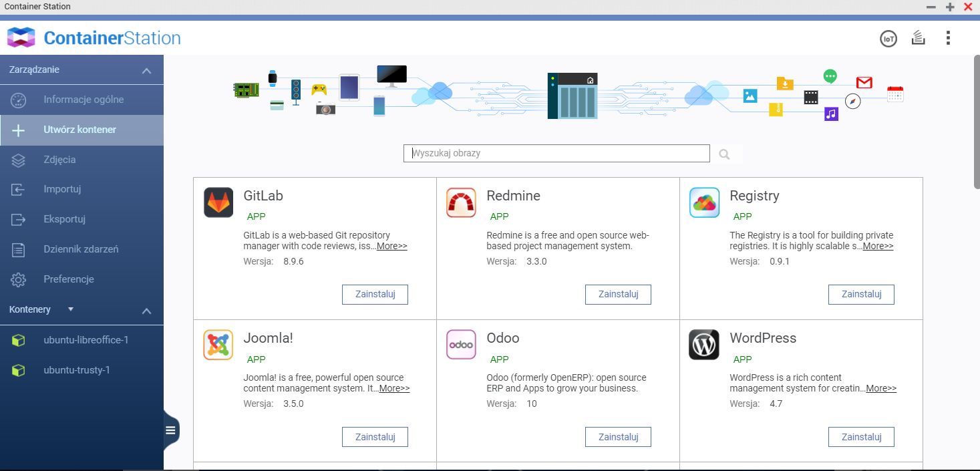Click the IoT icon in the header
Viewport: 980px width, 471px height.
click(888, 39)
